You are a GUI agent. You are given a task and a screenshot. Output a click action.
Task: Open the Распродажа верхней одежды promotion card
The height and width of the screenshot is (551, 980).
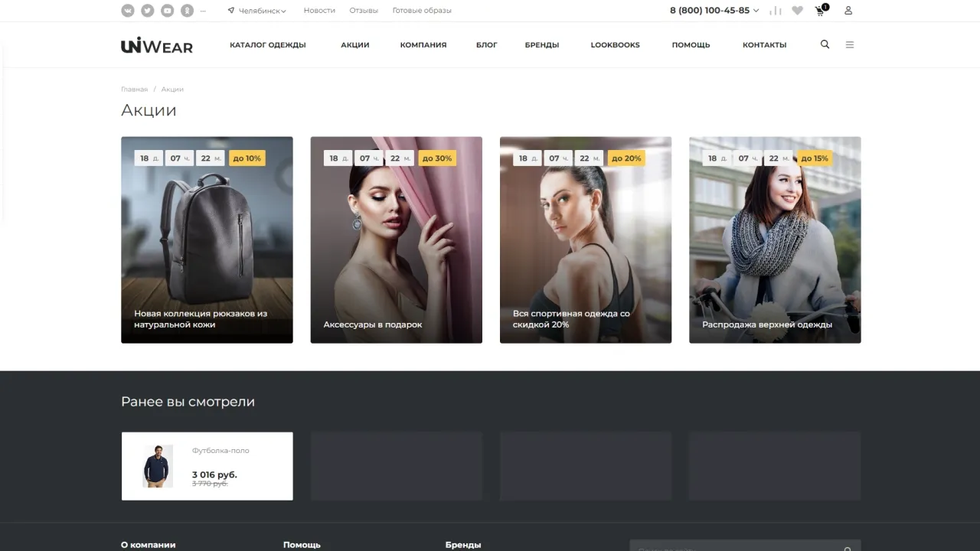pos(775,240)
